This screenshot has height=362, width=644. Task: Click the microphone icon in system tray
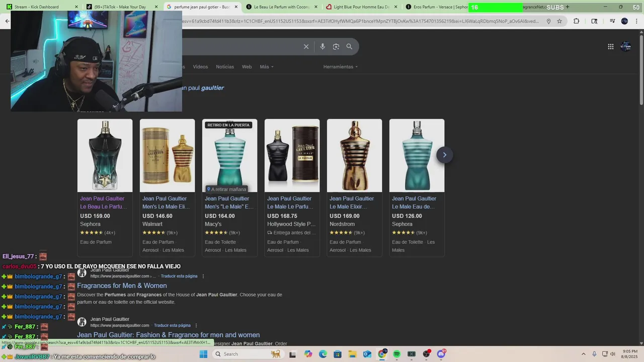[594, 354]
